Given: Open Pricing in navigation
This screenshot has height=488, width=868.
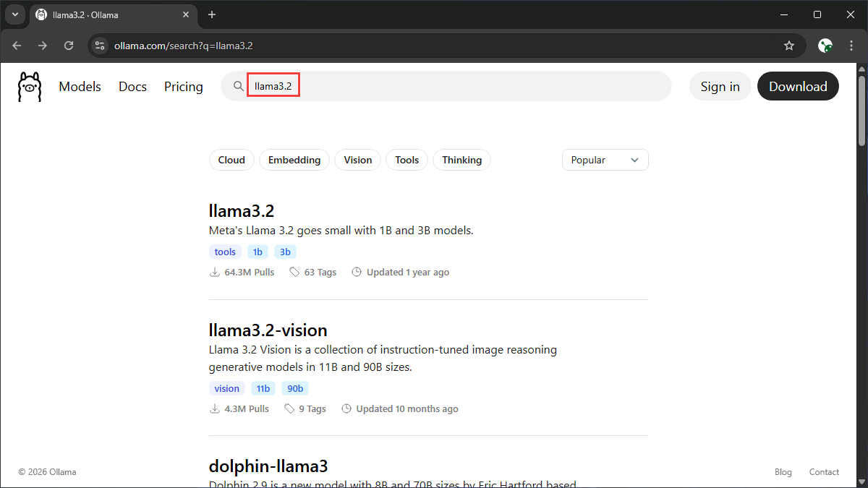Looking at the screenshot, I should (184, 87).
